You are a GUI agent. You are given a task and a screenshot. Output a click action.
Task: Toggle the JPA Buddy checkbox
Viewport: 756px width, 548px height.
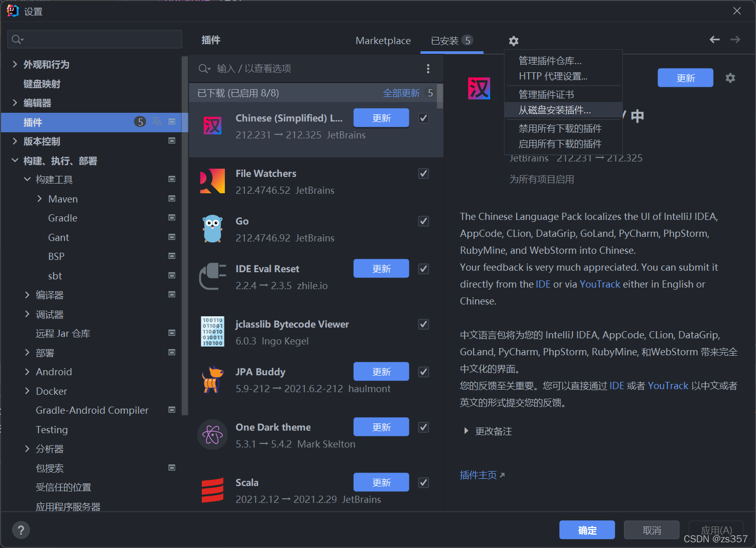click(424, 372)
